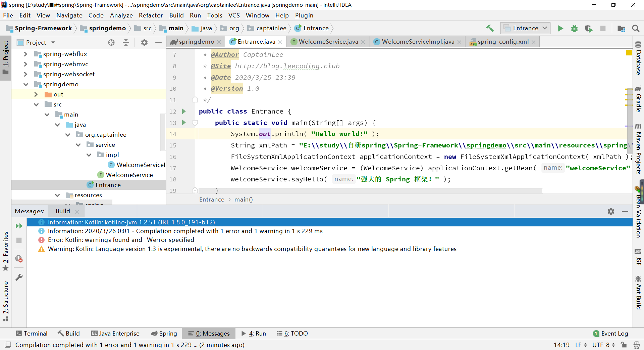Toggle the error-filter icon in the Messages sidebar
The width and height of the screenshot is (644, 350).
click(19, 259)
